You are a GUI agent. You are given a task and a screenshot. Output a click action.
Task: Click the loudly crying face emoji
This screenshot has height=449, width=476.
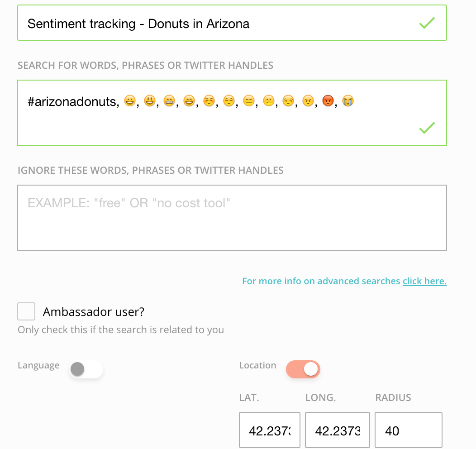click(347, 101)
